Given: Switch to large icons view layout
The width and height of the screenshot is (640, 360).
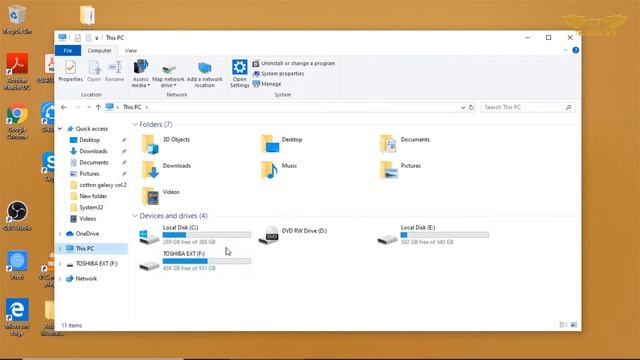Looking at the screenshot, I should 573,325.
